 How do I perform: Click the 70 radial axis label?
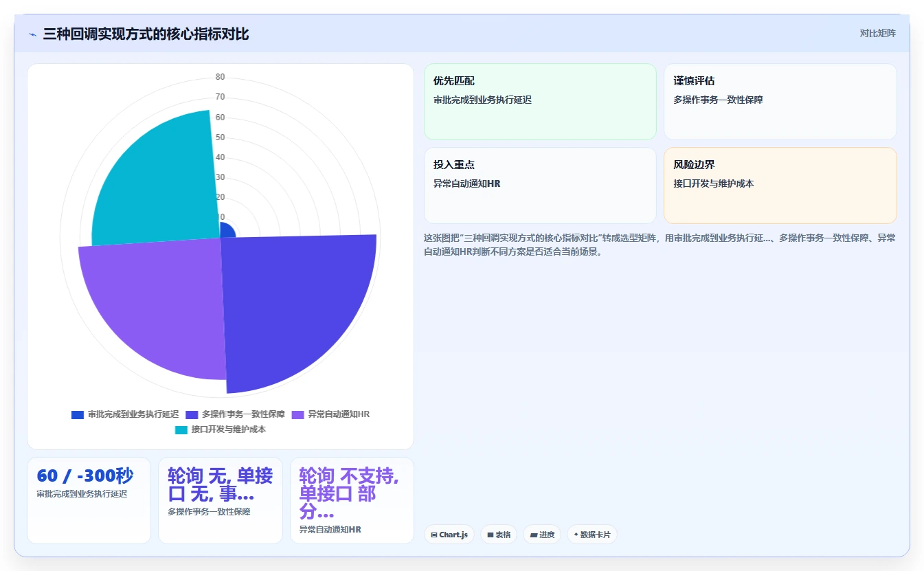coord(220,97)
